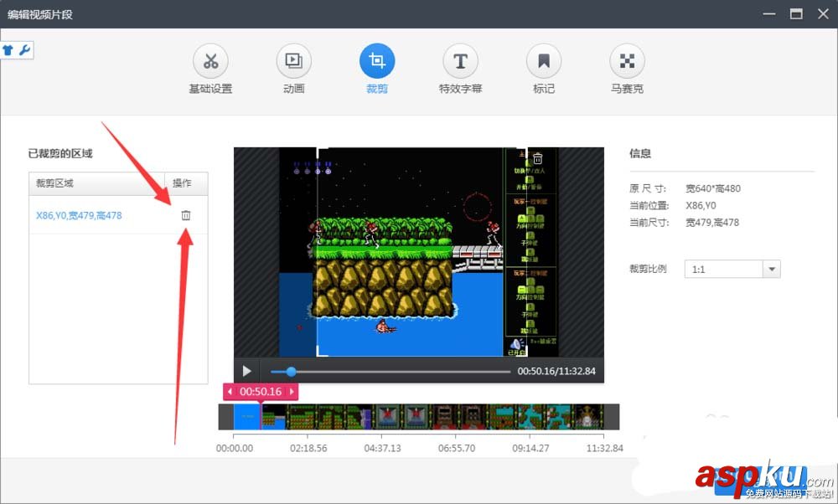Close the 编辑视频片段 window
Viewport: 838px width, 504px height.
coord(823,14)
